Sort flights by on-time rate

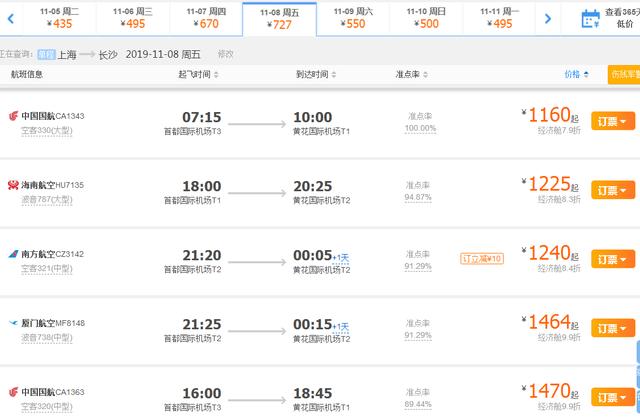tap(411, 74)
